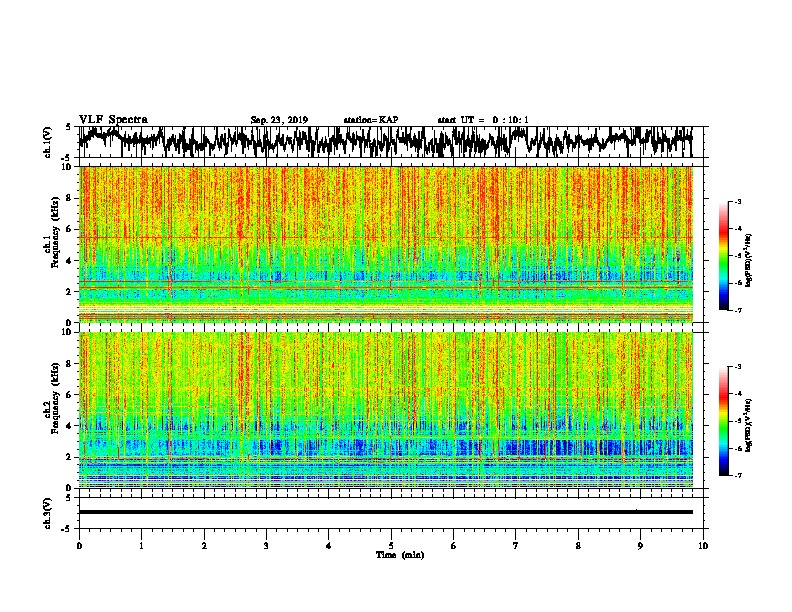Click the ch.2 spectrogram color scale bar
The width and height of the screenshot is (792, 612).
coord(723,421)
